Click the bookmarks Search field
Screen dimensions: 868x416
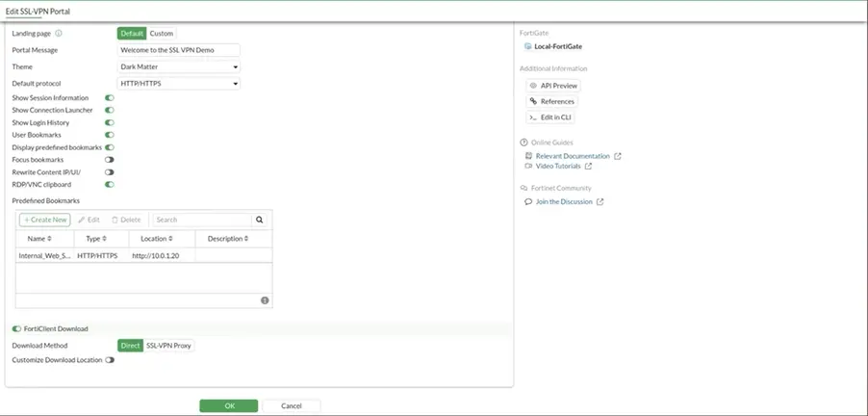click(202, 220)
